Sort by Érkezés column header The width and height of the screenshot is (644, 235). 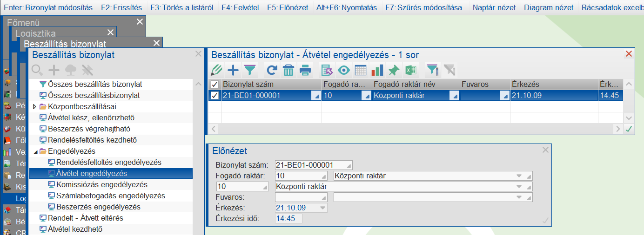(x=554, y=85)
